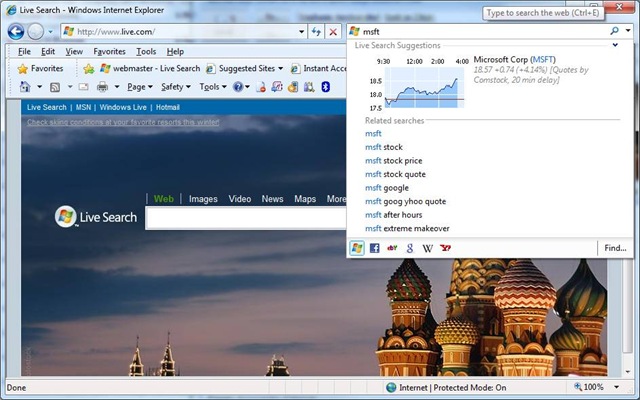Click the Windows Live header link
Image resolution: width=640 pixels, height=400 pixels.
tap(123, 107)
